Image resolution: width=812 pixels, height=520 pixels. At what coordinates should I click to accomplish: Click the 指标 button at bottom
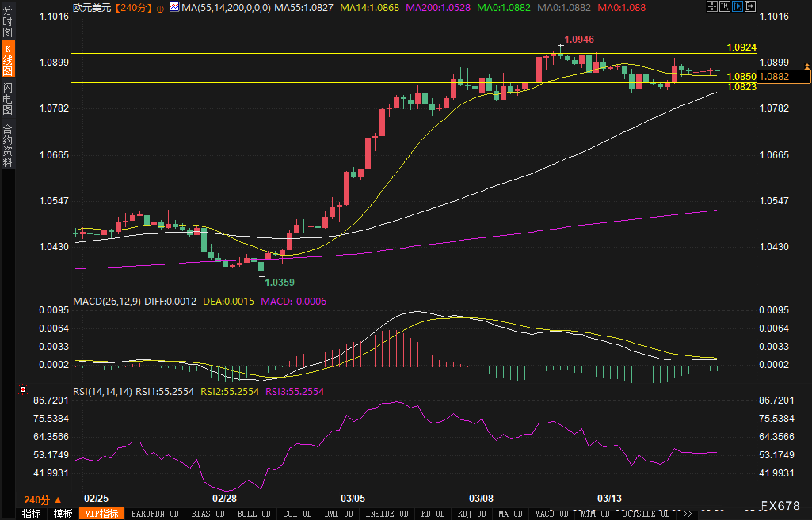[x=31, y=514]
